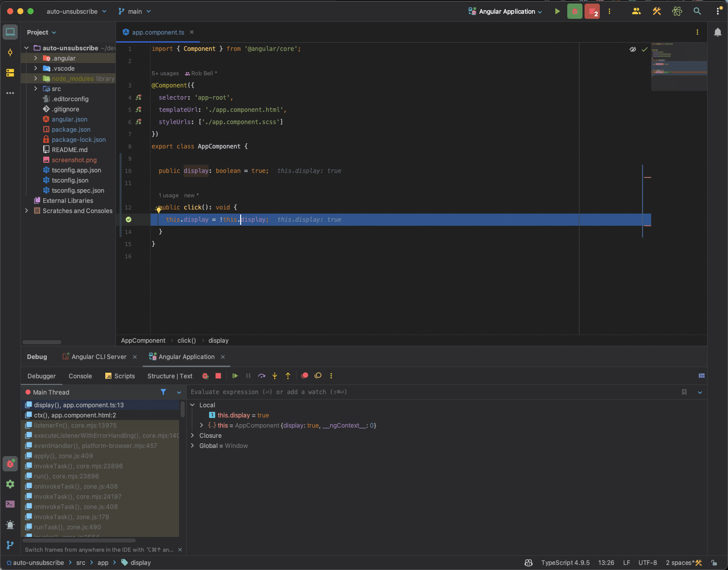Screen dimensions: 728x570
Task: Click the main git branch widget
Action: pyautogui.click(x=134, y=11)
